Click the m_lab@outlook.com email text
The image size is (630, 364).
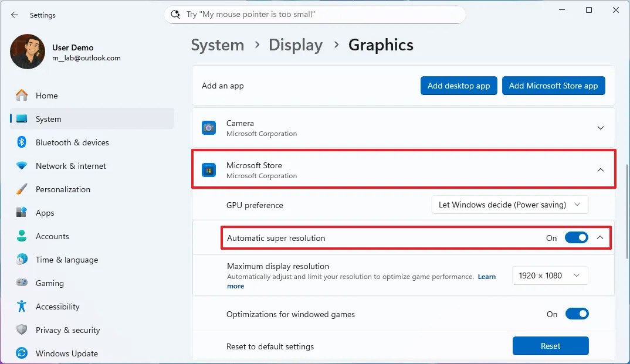86,58
